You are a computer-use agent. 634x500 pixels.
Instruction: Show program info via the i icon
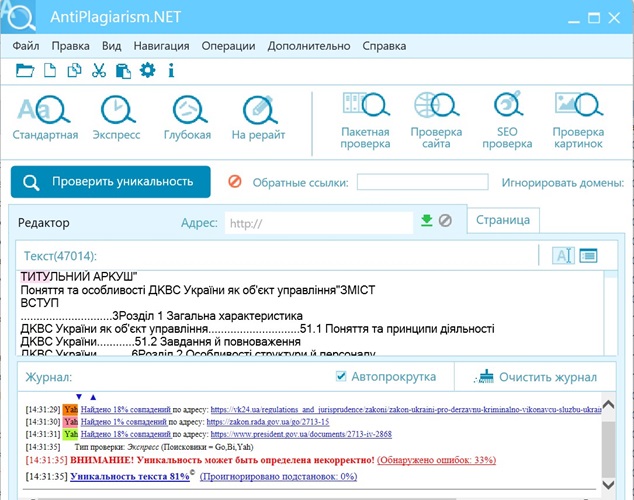pos(171,71)
